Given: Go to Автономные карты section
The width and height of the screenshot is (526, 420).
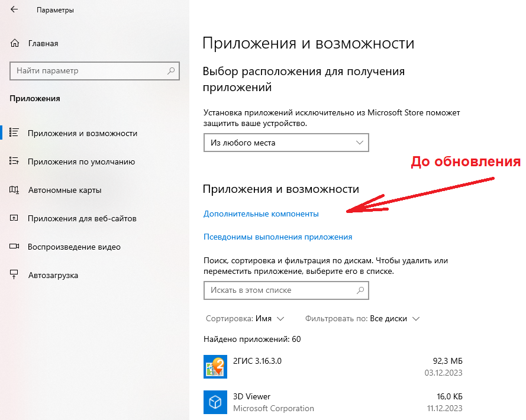Looking at the screenshot, I should (x=64, y=190).
